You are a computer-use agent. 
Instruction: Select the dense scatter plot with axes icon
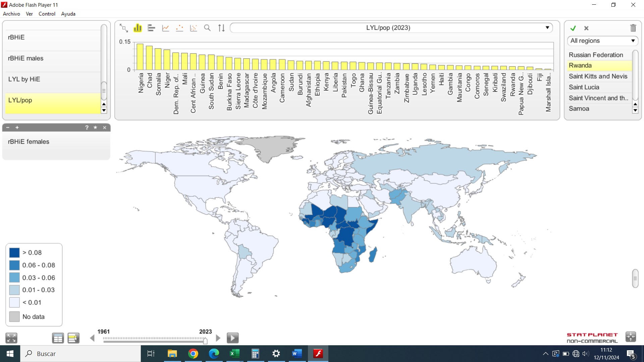point(194,28)
